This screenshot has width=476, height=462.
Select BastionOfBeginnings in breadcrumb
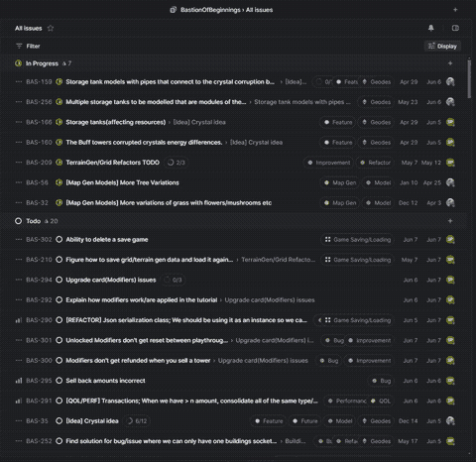[x=210, y=10]
